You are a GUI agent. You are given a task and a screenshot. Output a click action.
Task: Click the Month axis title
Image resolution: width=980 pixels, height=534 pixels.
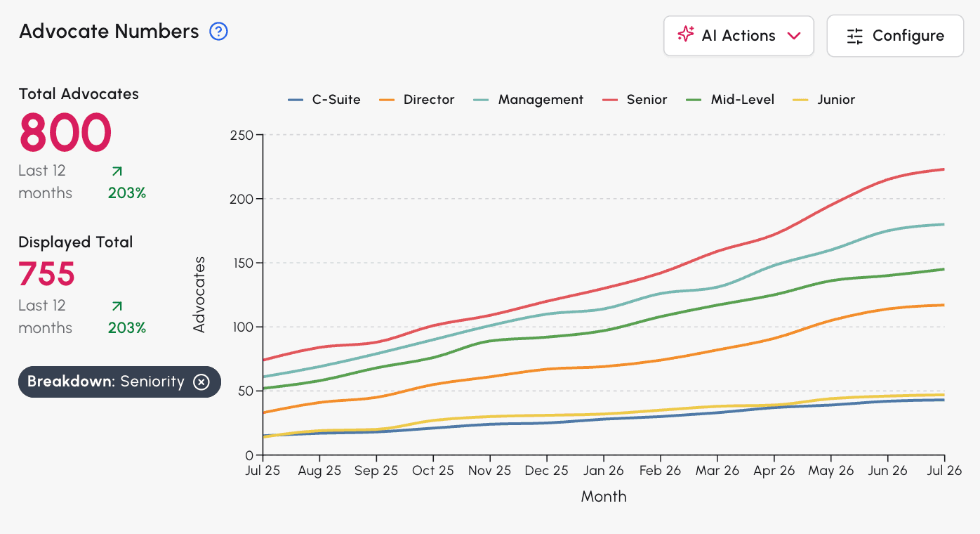click(604, 497)
